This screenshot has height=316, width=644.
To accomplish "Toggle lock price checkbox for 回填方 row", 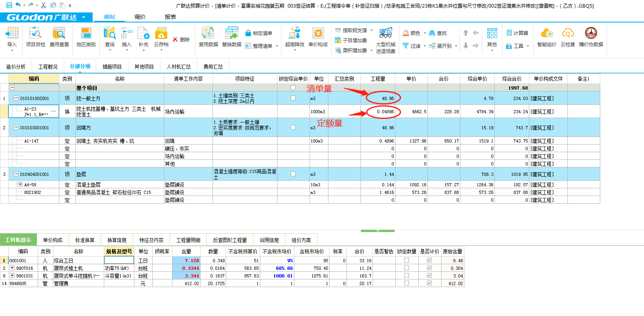I will 293,127.
